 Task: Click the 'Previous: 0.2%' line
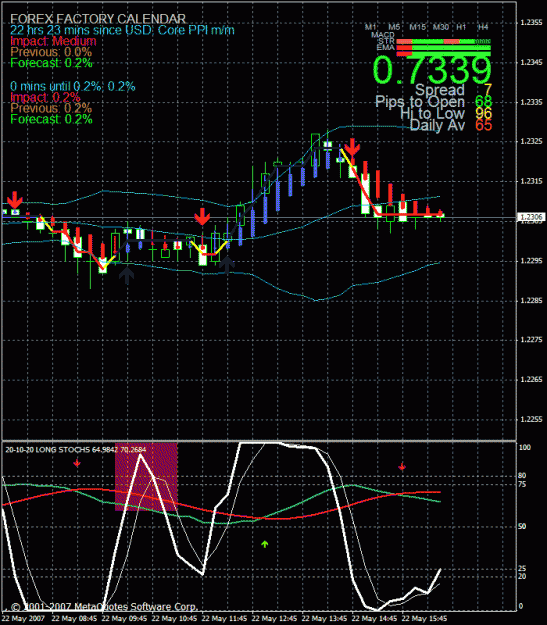51,108
